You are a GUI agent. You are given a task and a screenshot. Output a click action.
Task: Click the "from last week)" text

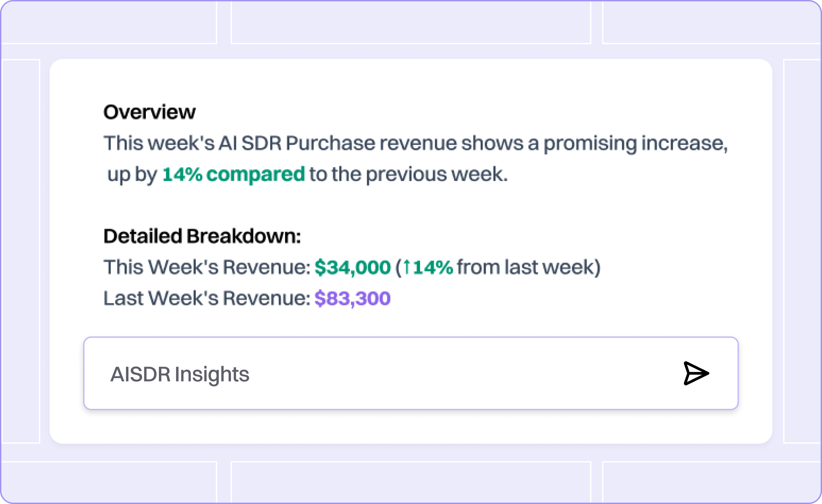click(x=529, y=267)
